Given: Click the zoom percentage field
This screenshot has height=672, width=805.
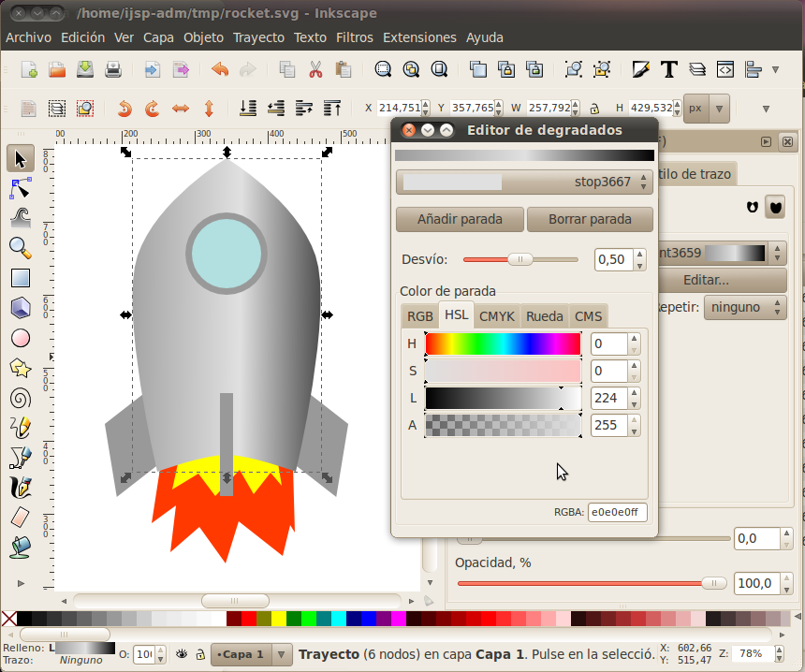Looking at the screenshot, I should point(751,653).
